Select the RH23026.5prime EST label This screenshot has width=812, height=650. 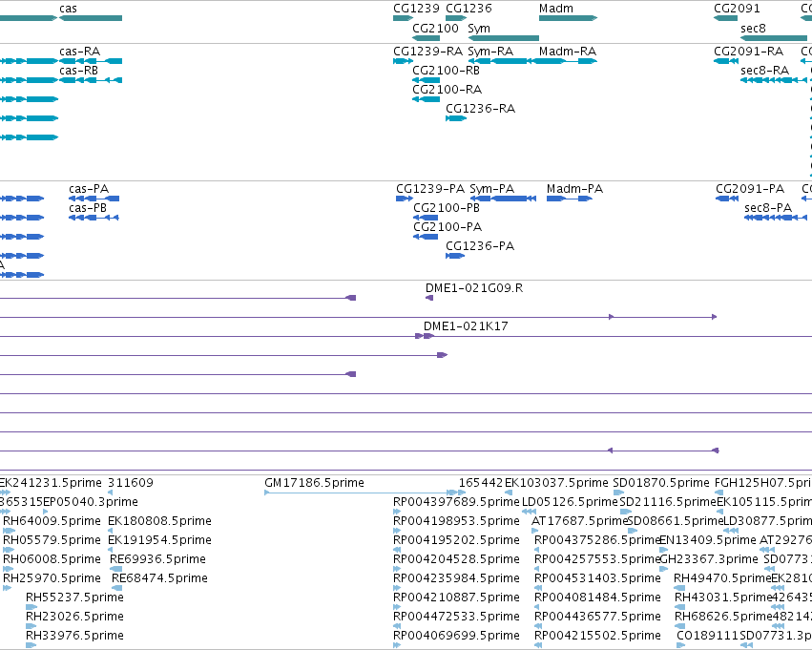(74, 617)
